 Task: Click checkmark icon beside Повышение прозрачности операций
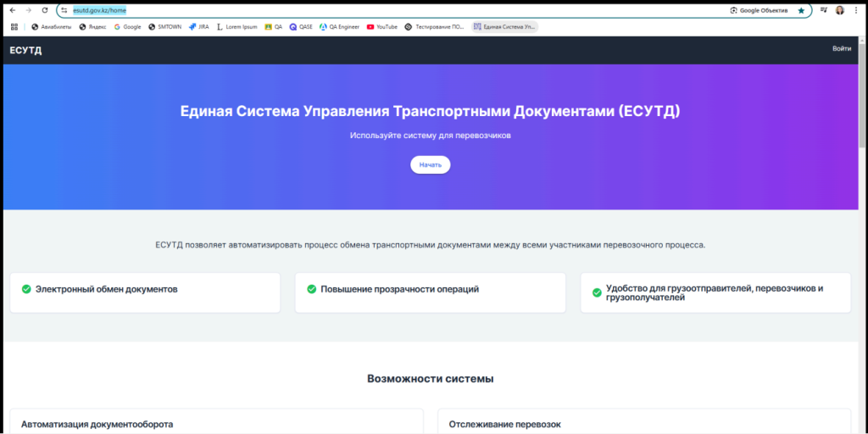coord(312,289)
